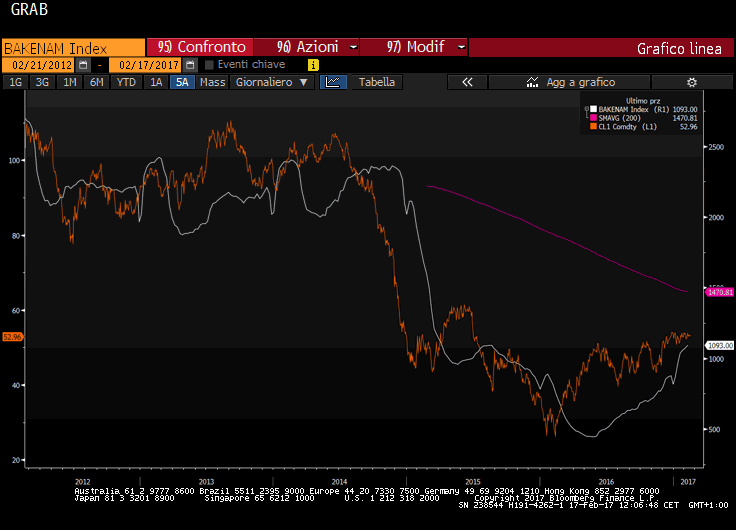Click the 2012 label on time axis
Screen dimensions: 736x530
[83, 482]
